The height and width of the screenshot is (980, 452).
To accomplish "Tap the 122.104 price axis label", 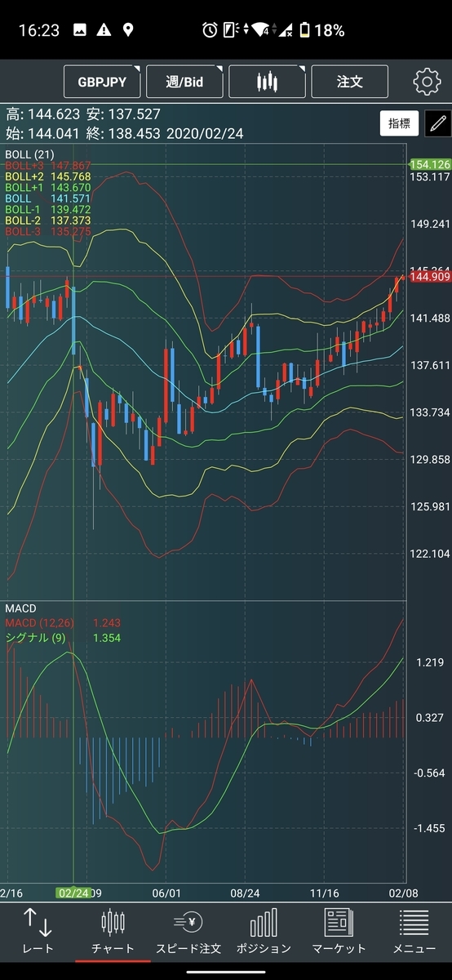I will point(430,554).
